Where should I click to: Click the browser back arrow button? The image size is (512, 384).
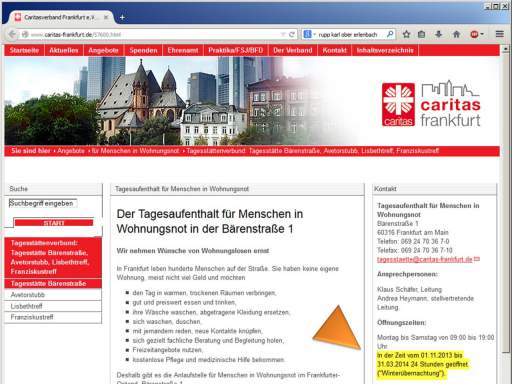(12, 34)
